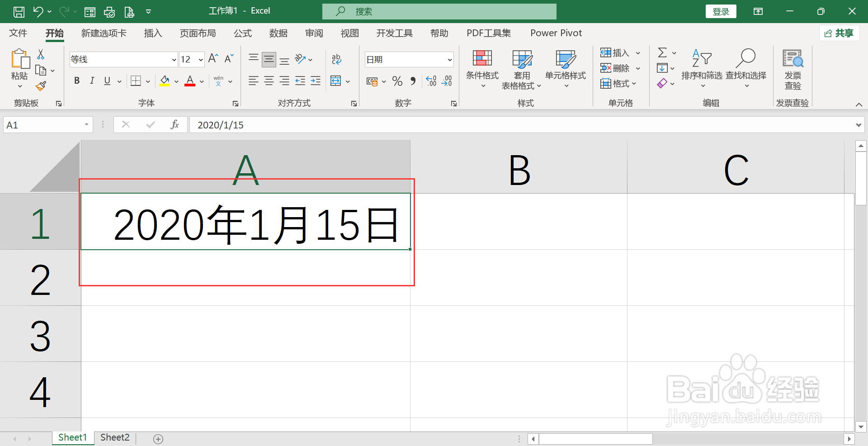Open the Font dialog launcher
The image size is (868, 446).
pyautogui.click(x=236, y=104)
